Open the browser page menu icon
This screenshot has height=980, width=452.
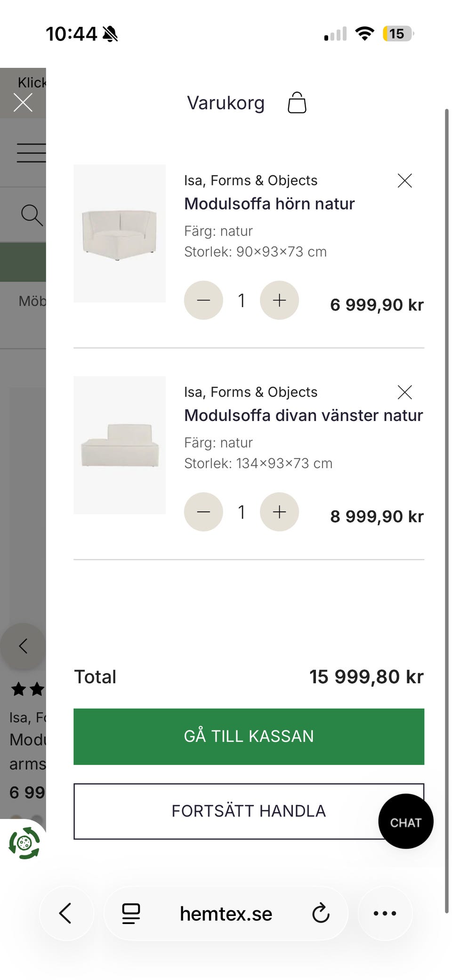pyautogui.click(x=131, y=914)
